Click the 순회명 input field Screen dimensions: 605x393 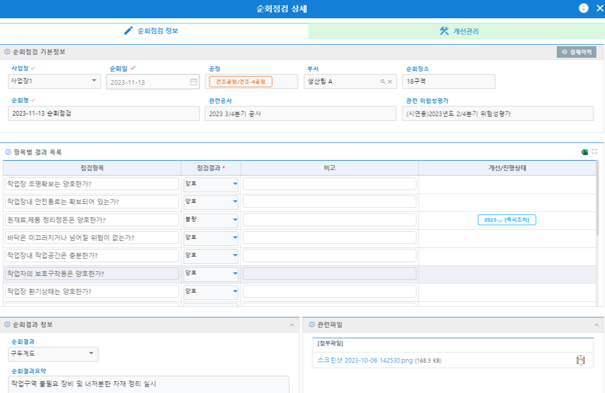[104, 114]
